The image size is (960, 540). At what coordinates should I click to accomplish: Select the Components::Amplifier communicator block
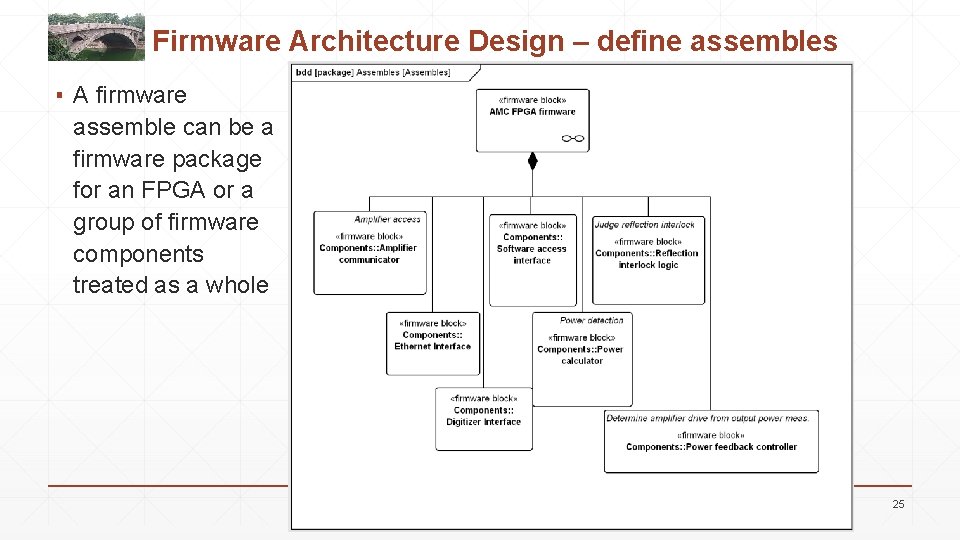point(370,253)
